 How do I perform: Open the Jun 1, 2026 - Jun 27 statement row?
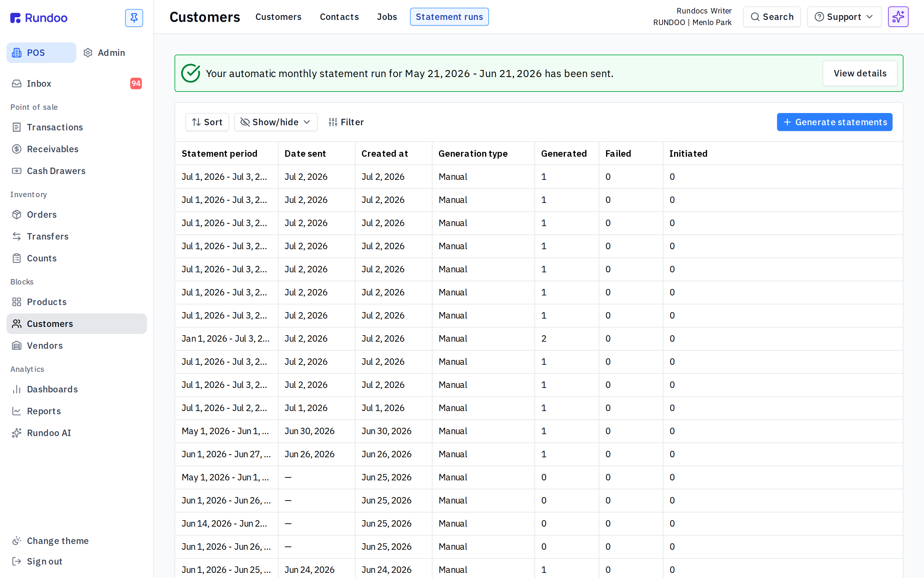(x=539, y=454)
